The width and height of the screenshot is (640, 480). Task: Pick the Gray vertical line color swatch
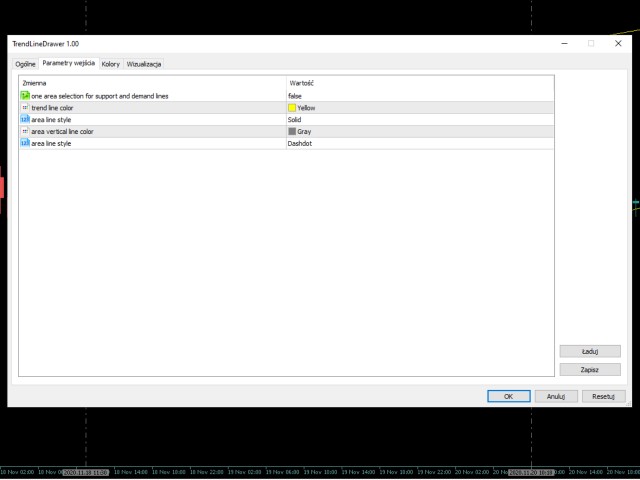click(x=292, y=131)
